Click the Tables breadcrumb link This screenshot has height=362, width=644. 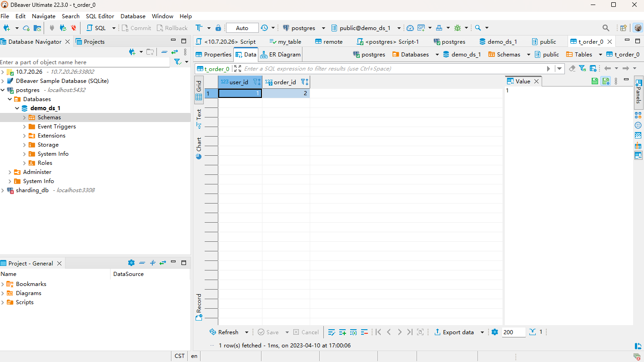(579, 55)
